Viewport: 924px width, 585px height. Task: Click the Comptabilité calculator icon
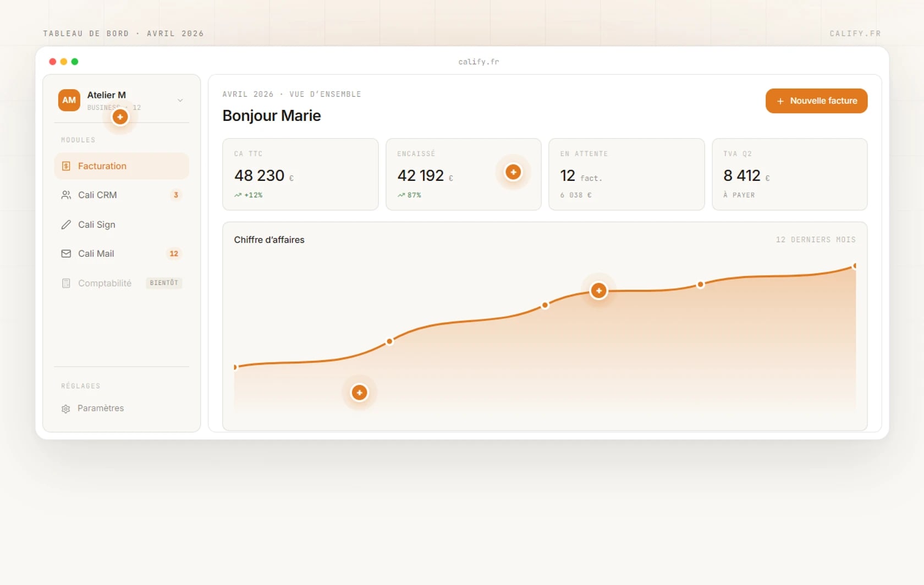(x=66, y=283)
